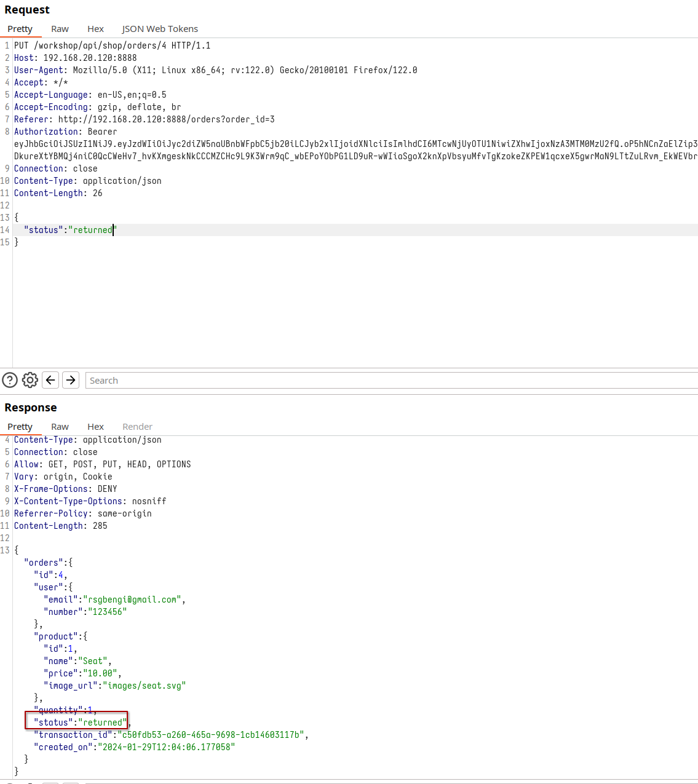
Task: Open the JSON Web Tokens tab
Action: [x=160, y=29]
